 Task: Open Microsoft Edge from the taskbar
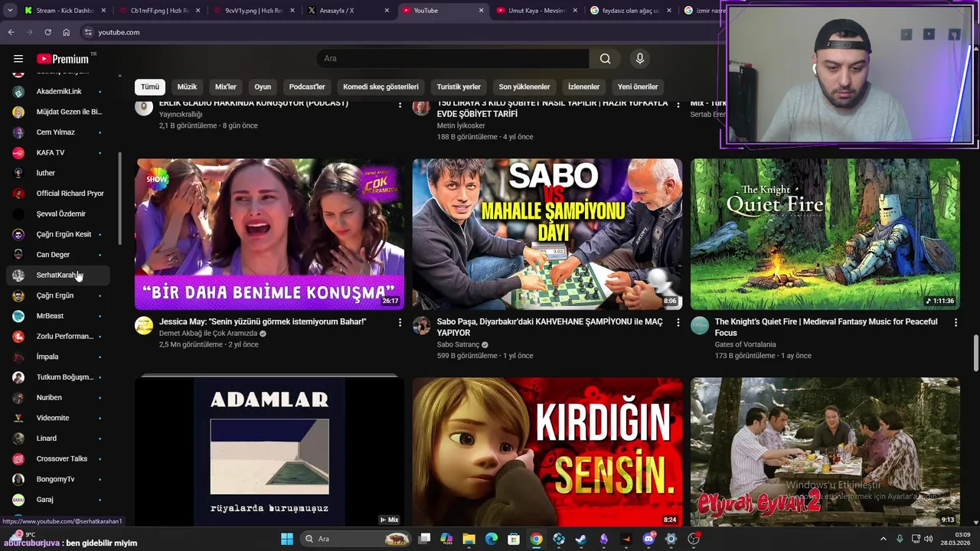492,539
